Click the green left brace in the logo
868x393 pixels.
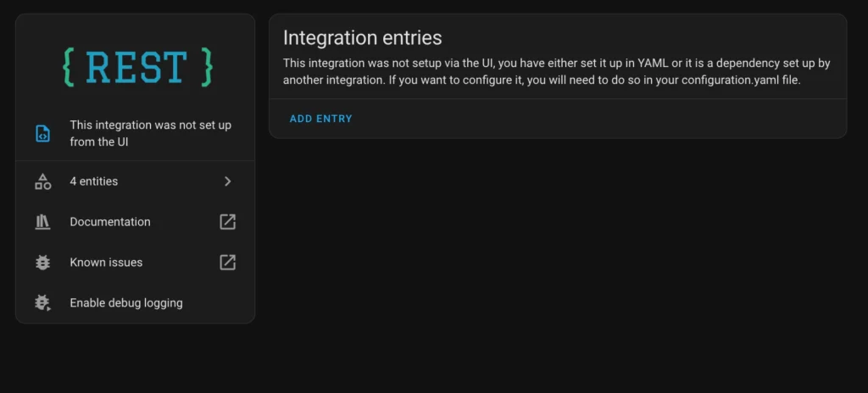pos(69,67)
